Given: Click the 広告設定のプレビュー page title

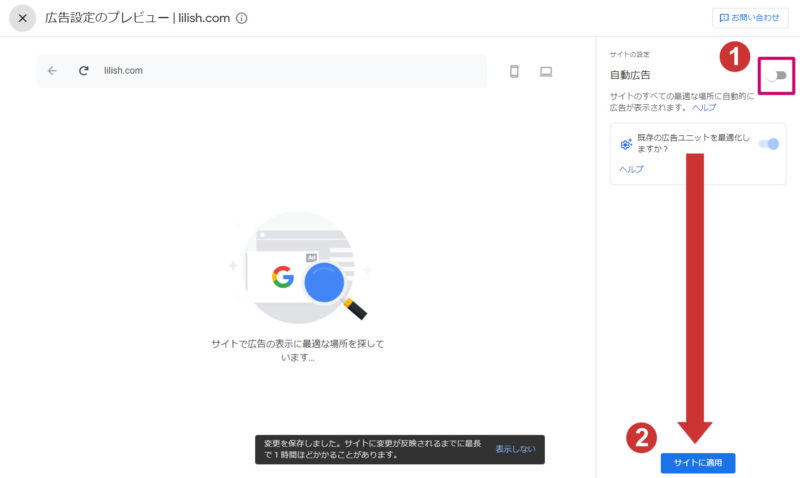Looking at the screenshot, I should (137, 18).
